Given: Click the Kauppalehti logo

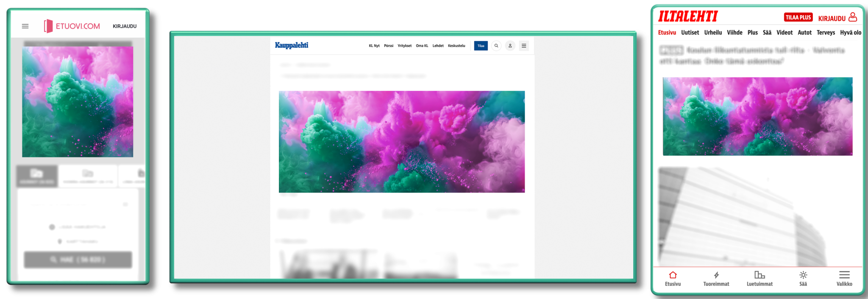Looking at the screenshot, I should pyautogui.click(x=292, y=45).
